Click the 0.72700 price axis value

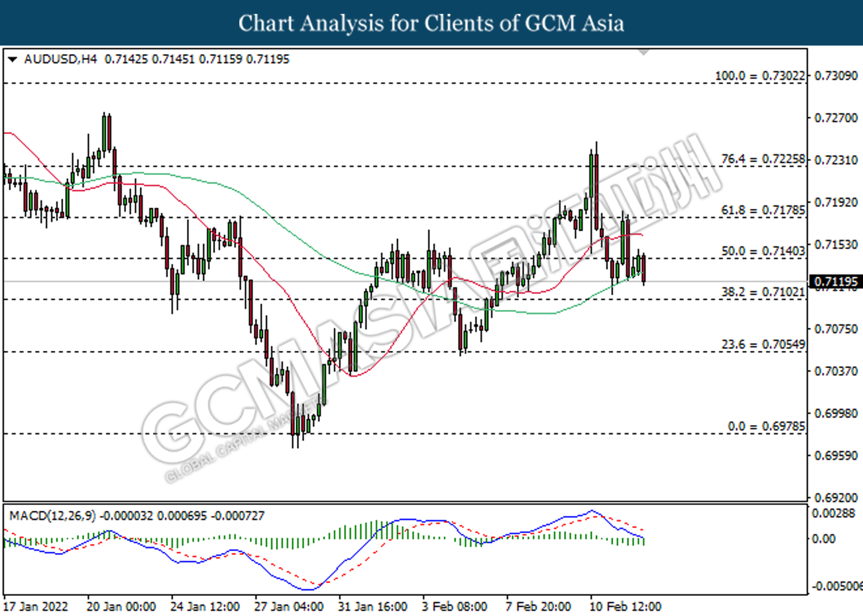[836, 118]
